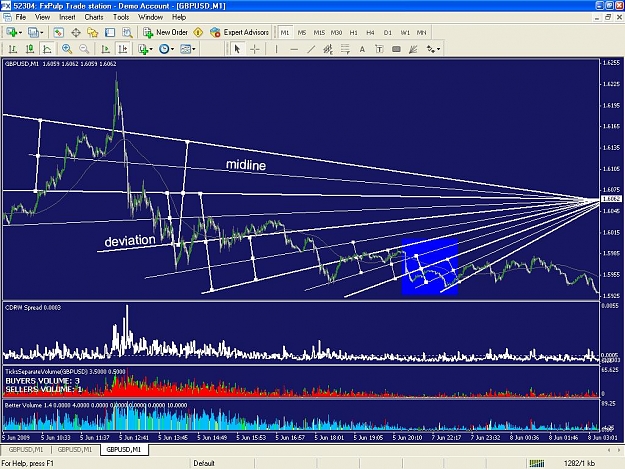This screenshot has height=469, width=625.
Task: Zoom out of the chart
Action: click(x=84, y=49)
